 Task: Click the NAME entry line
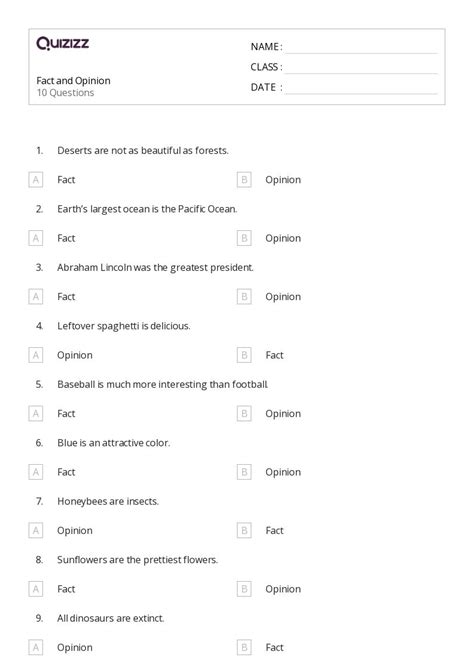(x=362, y=47)
